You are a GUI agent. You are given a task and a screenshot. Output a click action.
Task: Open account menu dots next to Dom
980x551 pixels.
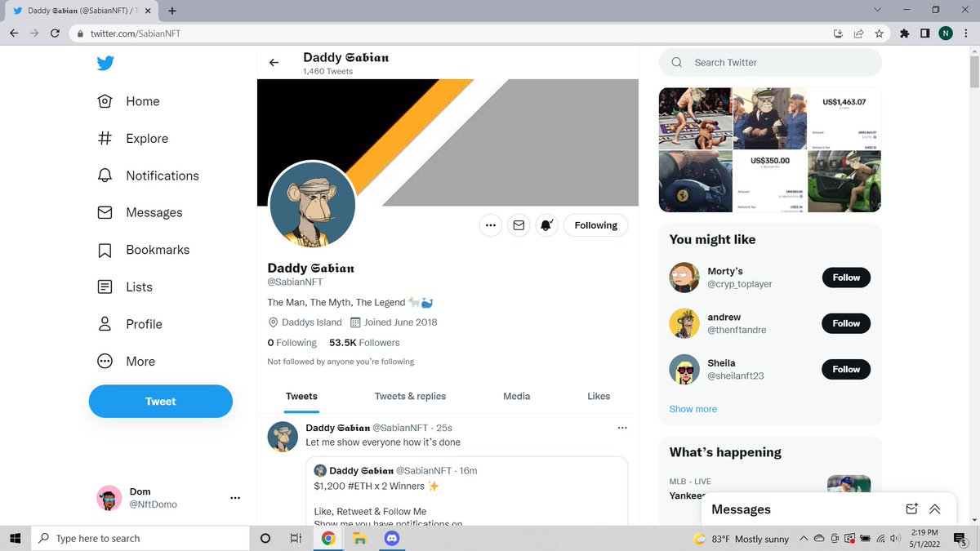(235, 498)
